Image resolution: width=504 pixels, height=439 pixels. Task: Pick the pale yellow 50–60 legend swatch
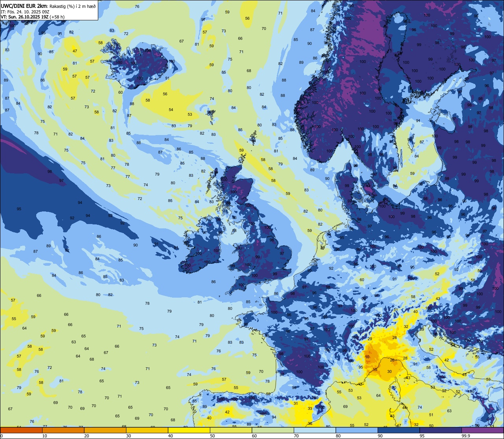tap(231, 430)
